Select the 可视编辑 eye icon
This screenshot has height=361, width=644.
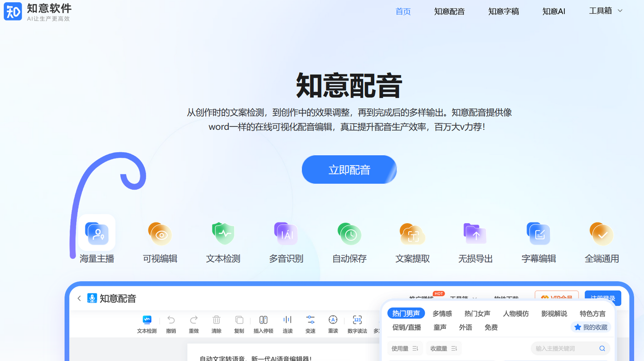pos(160,233)
